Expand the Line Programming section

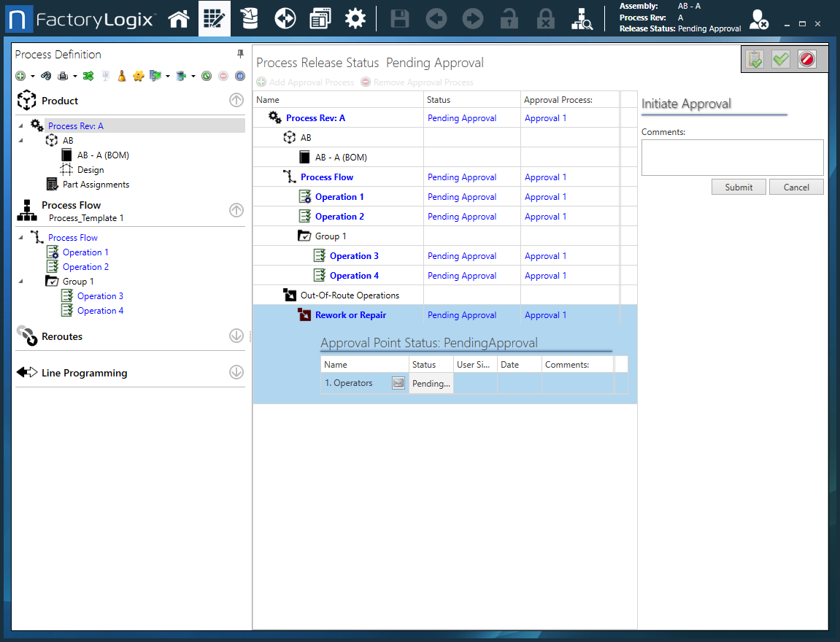coord(236,372)
